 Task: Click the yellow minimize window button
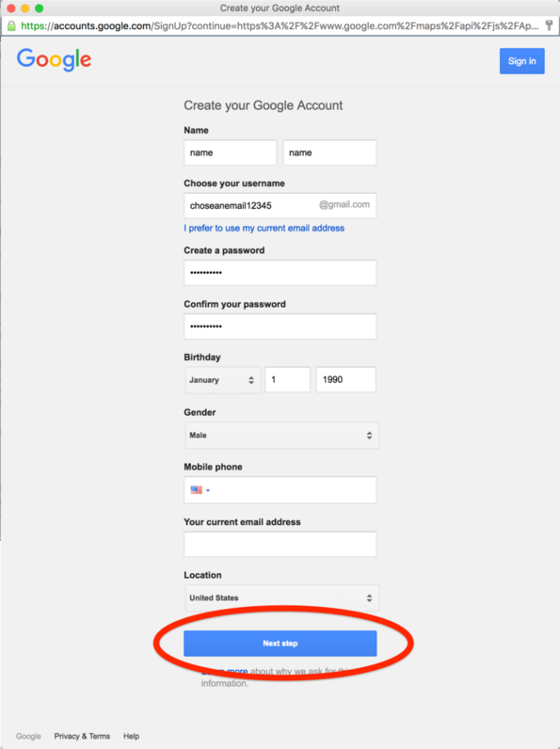[x=25, y=8]
